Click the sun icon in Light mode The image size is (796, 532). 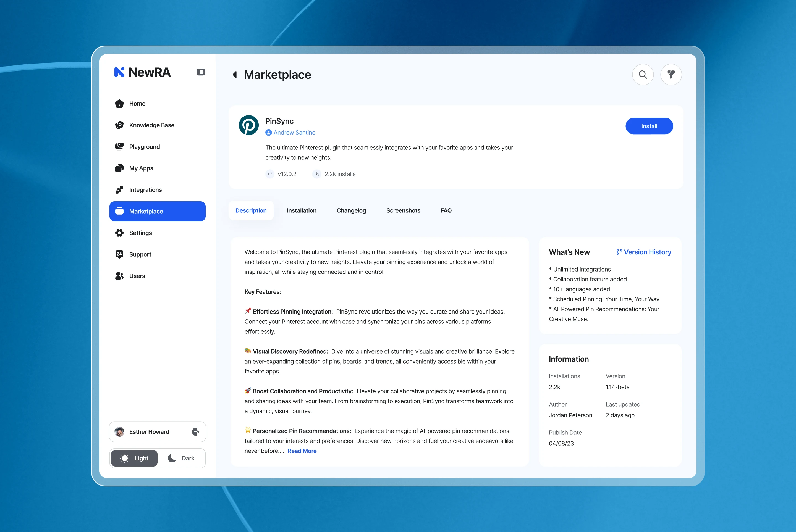[125, 458]
